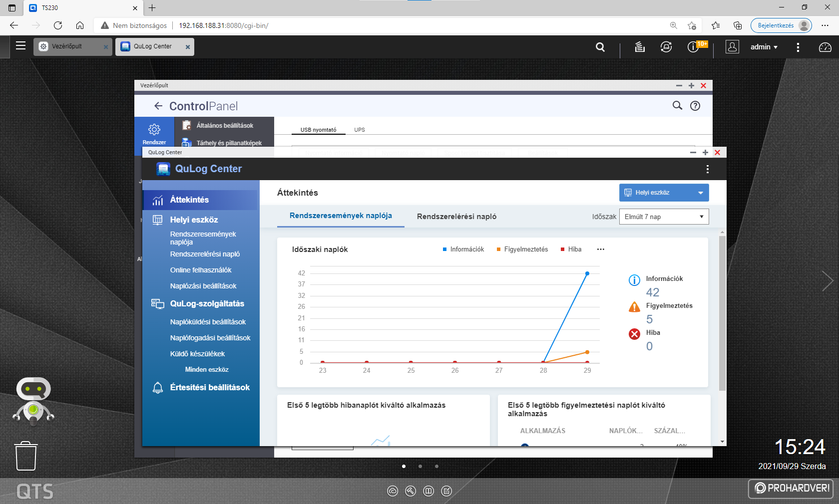Open the QTS more options vertical dots

(798, 47)
